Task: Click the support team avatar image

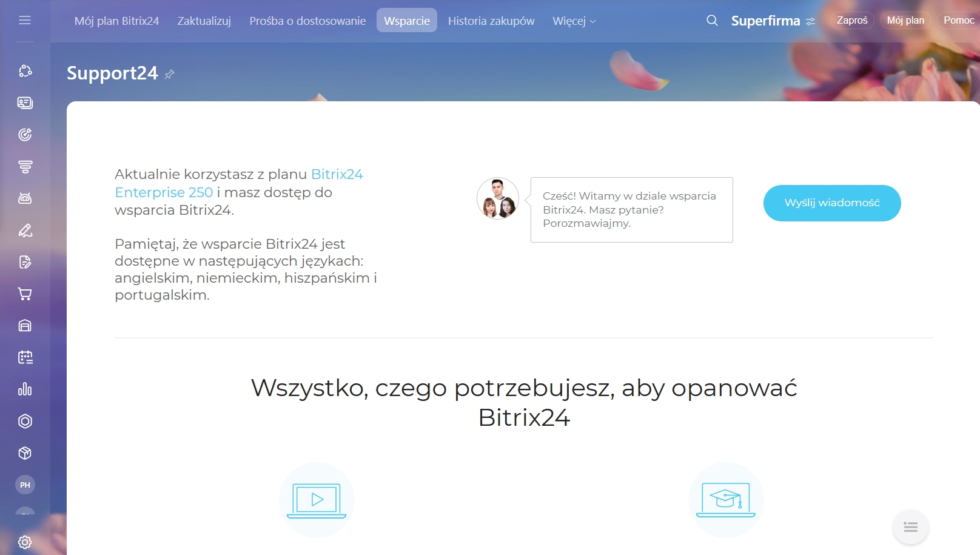Action: point(498,198)
